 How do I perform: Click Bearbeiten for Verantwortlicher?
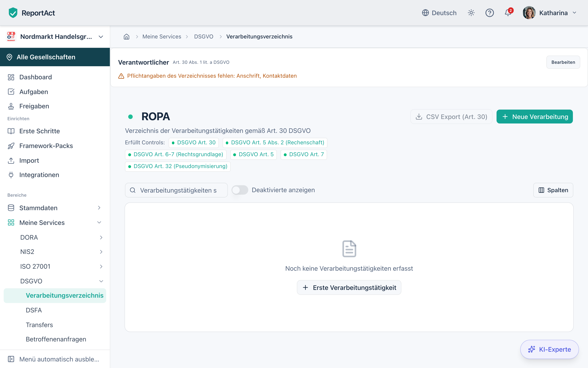pyautogui.click(x=563, y=62)
